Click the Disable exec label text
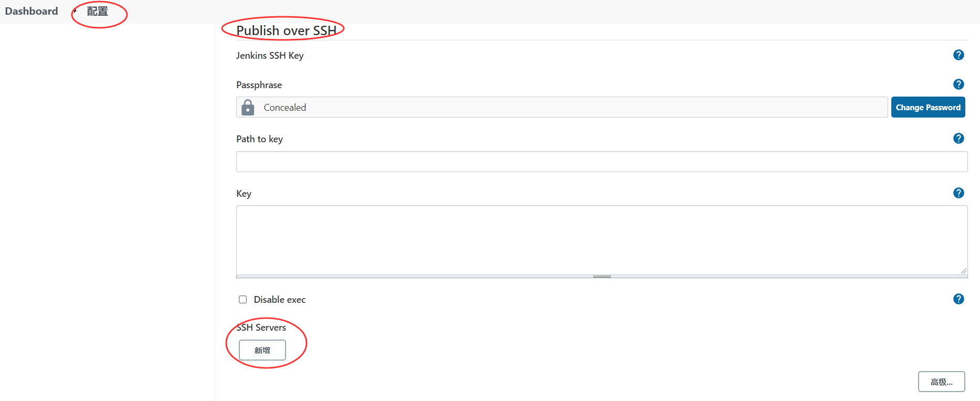Viewport: 980px width, 401px height. click(280, 299)
